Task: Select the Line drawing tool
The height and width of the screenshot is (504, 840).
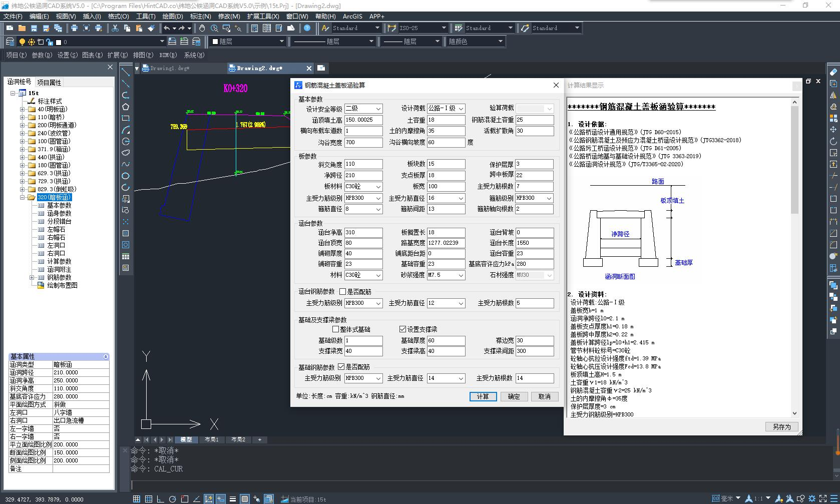Action: point(126,73)
